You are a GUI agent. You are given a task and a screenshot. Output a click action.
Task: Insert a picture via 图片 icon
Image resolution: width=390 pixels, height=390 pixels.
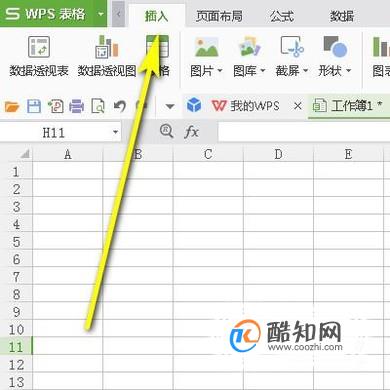click(x=207, y=47)
